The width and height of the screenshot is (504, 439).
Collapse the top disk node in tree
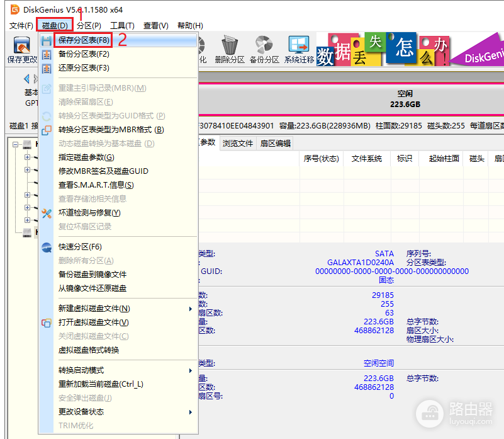point(15,144)
